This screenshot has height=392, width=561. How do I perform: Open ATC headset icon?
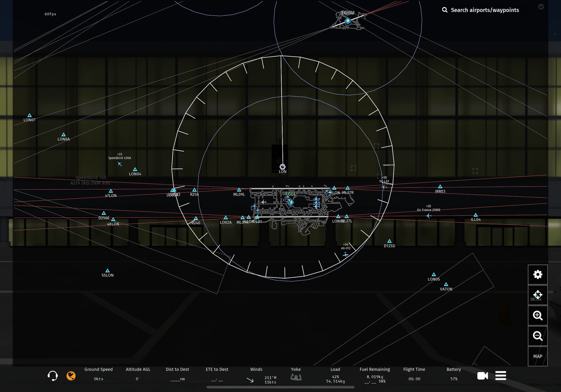click(53, 376)
